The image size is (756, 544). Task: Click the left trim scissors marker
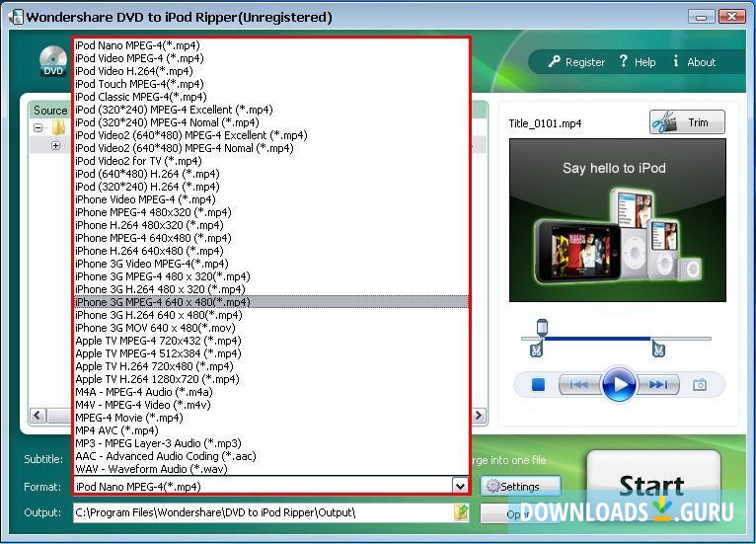pyautogui.click(x=536, y=349)
